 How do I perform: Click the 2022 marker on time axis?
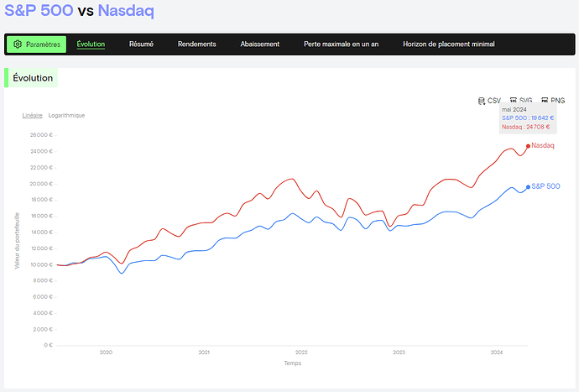pyautogui.click(x=301, y=353)
